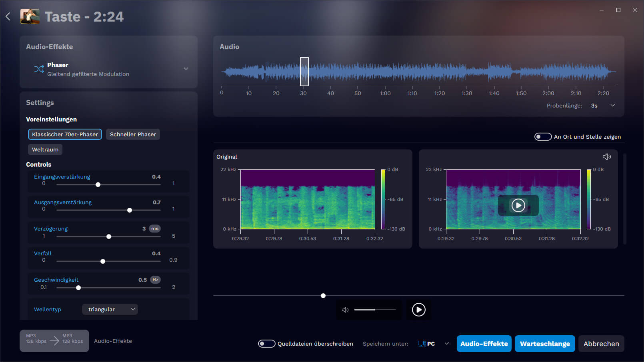This screenshot has width=644, height=362.
Task: Expand the Phaser effect selector chevron
Action: pyautogui.click(x=186, y=68)
